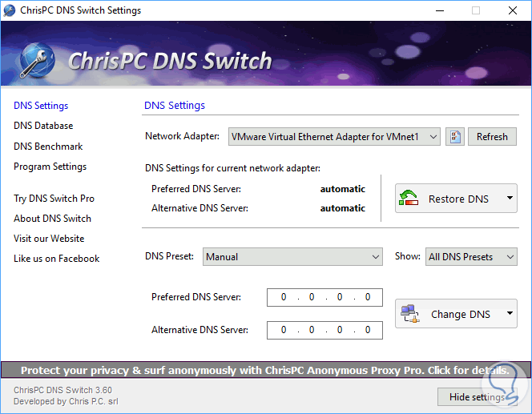Click the ChrisPC DNS Switch globe logo
Image resolution: width=532 pixels, height=414 pixels.
(x=37, y=60)
